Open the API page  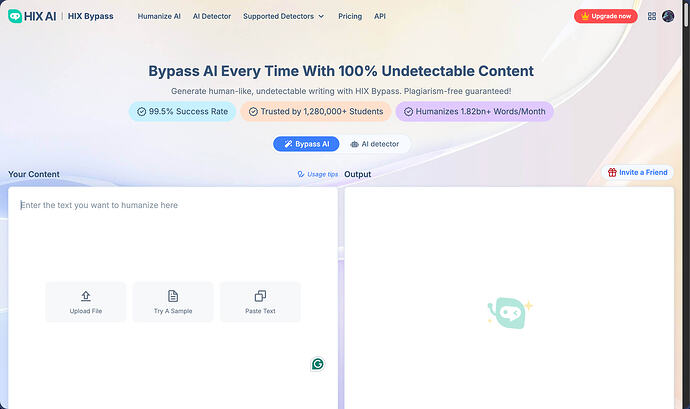[380, 16]
